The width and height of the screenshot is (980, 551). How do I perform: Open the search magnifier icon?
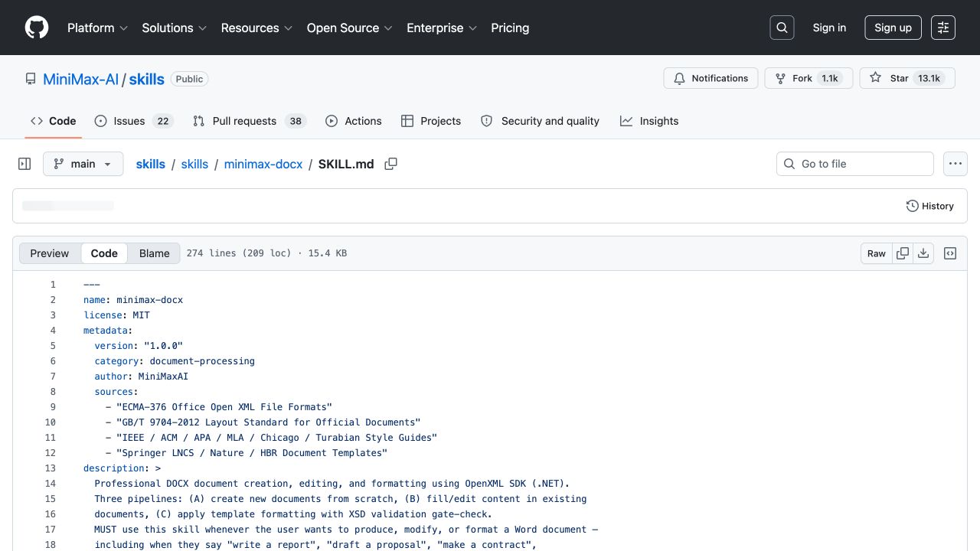[782, 28]
